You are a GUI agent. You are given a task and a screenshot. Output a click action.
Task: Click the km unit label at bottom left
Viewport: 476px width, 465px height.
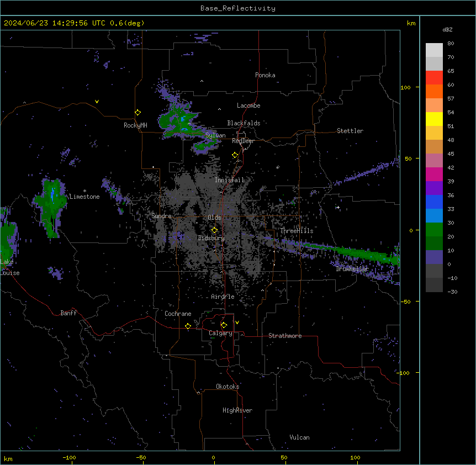[8, 458]
